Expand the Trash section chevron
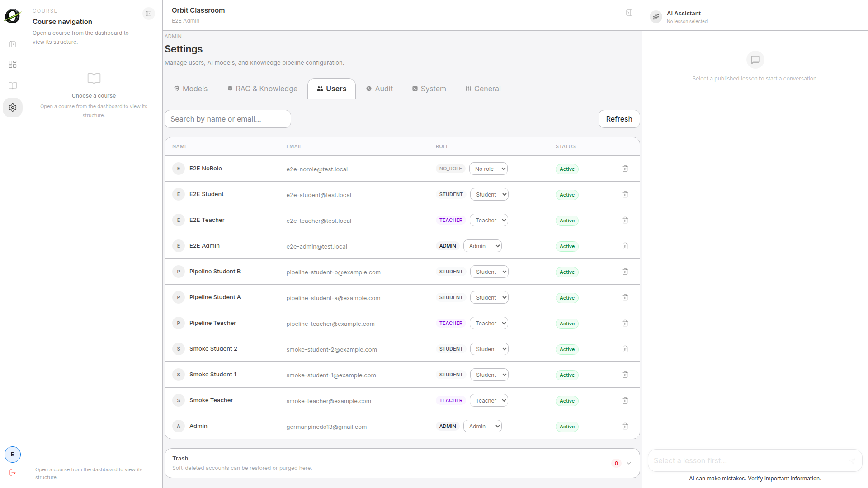Image resolution: width=868 pixels, height=488 pixels. pos(629,463)
